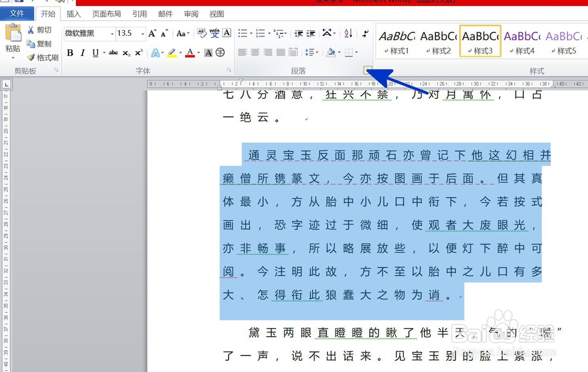Apply strikethrough to the selection
The width and height of the screenshot is (588, 372).
coord(113,53)
